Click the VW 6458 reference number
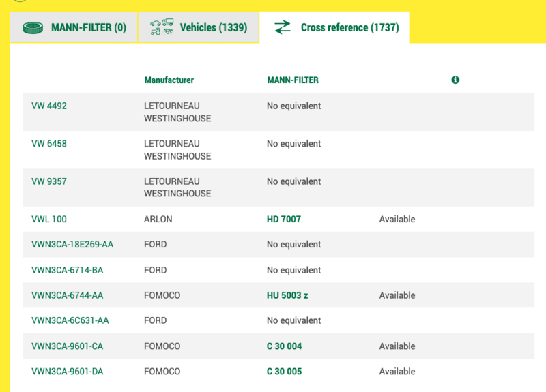 pyautogui.click(x=49, y=144)
